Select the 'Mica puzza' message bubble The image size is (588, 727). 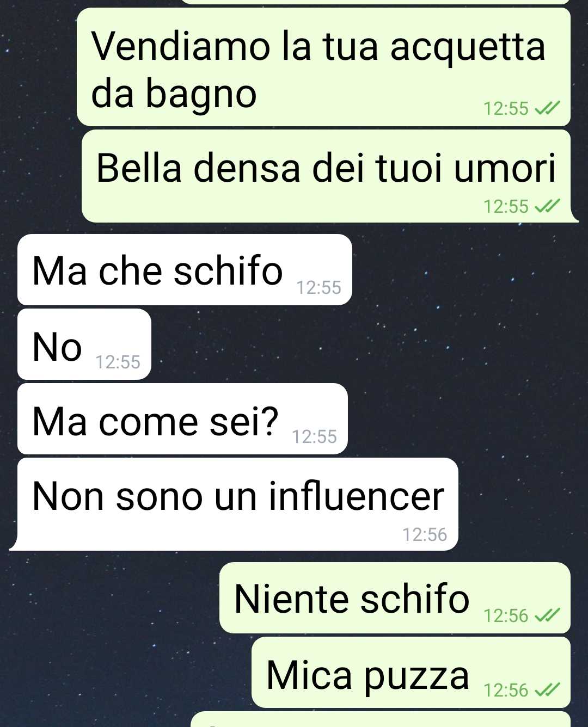(x=411, y=673)
